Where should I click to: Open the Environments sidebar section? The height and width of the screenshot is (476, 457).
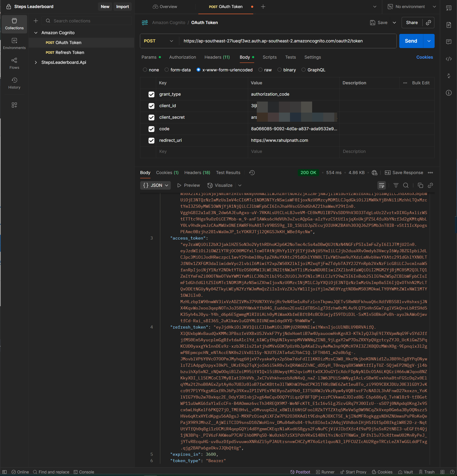[x=14, y=44]
